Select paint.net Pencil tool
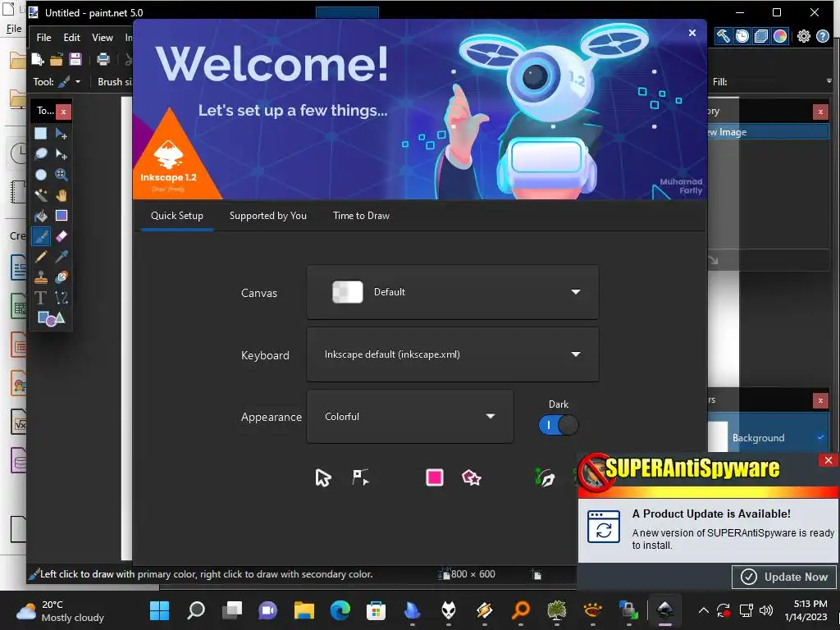Screen dimensions: 840x630 point(41,257)
